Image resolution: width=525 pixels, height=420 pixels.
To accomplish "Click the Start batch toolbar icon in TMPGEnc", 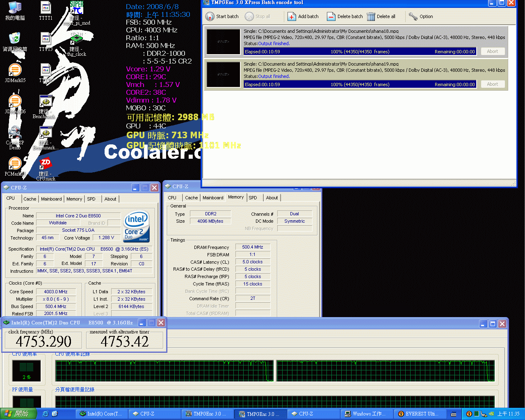I will pos(210,16).
